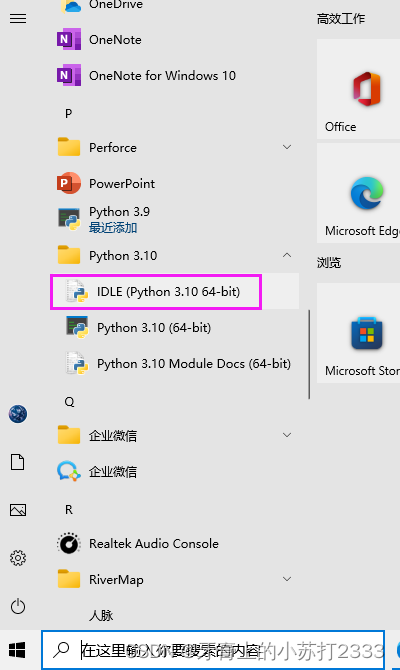Screen dimensions: 400x670
Task: Click the power icon in the sidebar
Action: [x=18, y=606]
